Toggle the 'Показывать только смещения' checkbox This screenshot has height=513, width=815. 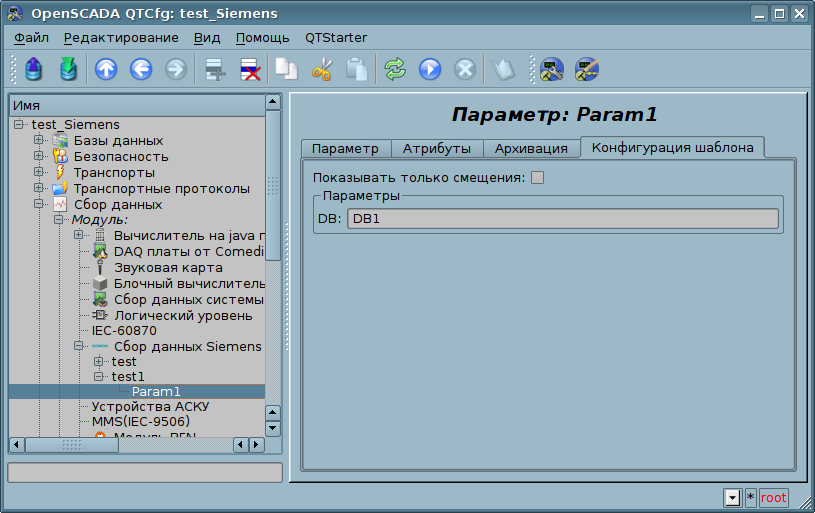point(538,178)
